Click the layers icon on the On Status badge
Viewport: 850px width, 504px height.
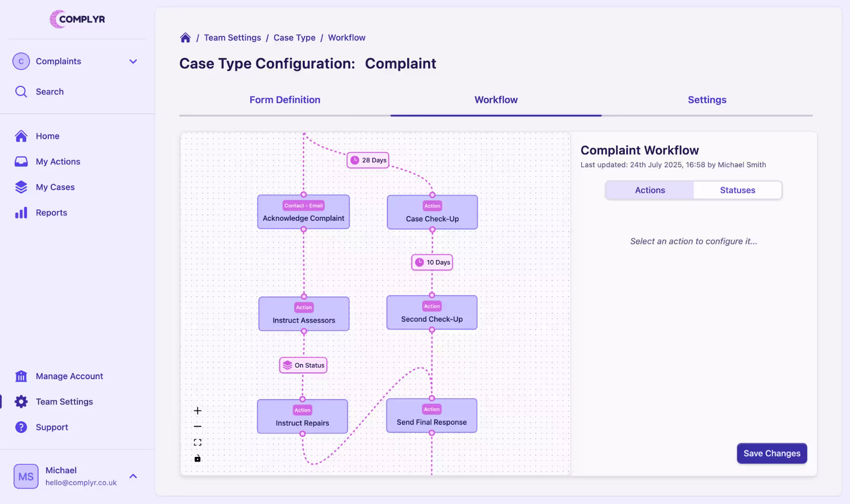coord(288,365)
